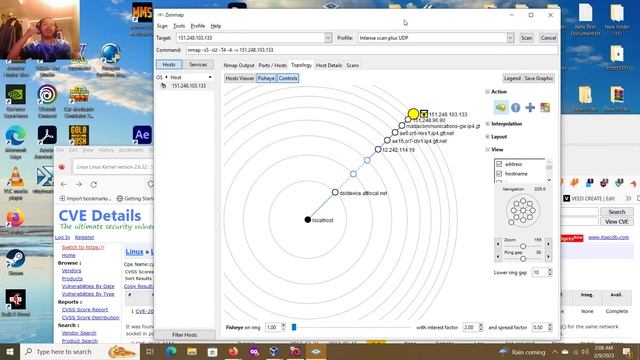Viewport: 640px width, 360px height.
Task: Click the Firefox reload button
Action: point(93,184)
